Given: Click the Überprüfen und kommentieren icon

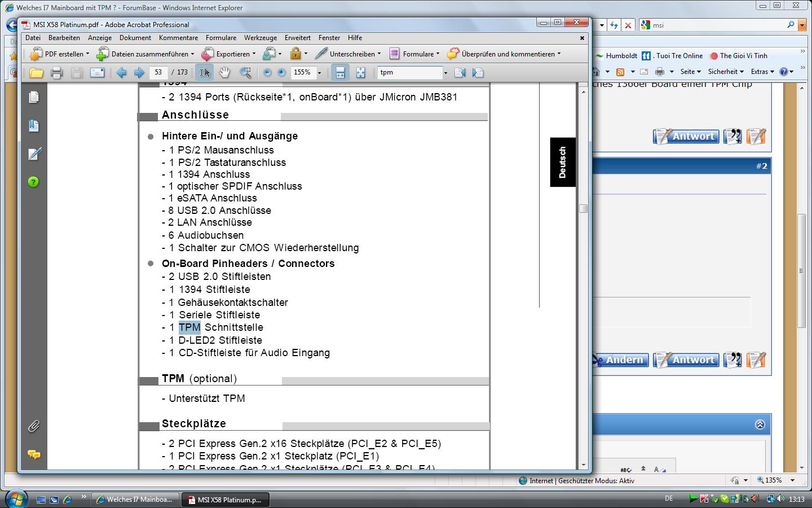Looking at the screenshot, I should [453, 54].
